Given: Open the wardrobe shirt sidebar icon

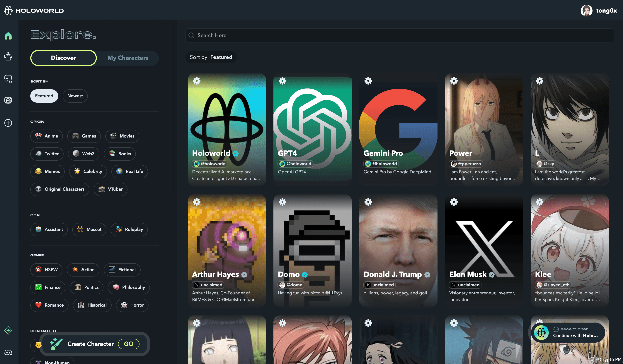Looking at the screenshot, I should tap(8, 56).
